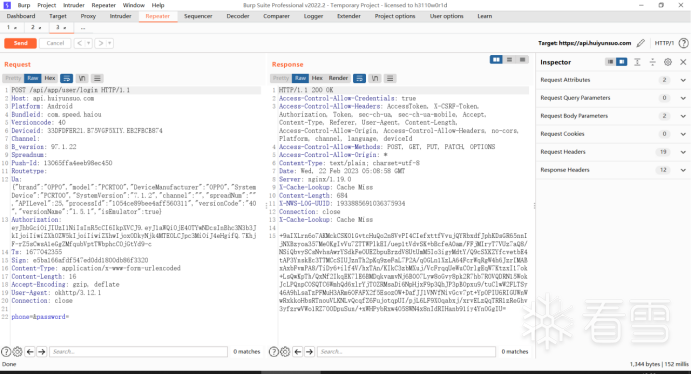692x374 pixels.
Task: Open the previous history dropdown arrow
Action: (x=89, y=43)
